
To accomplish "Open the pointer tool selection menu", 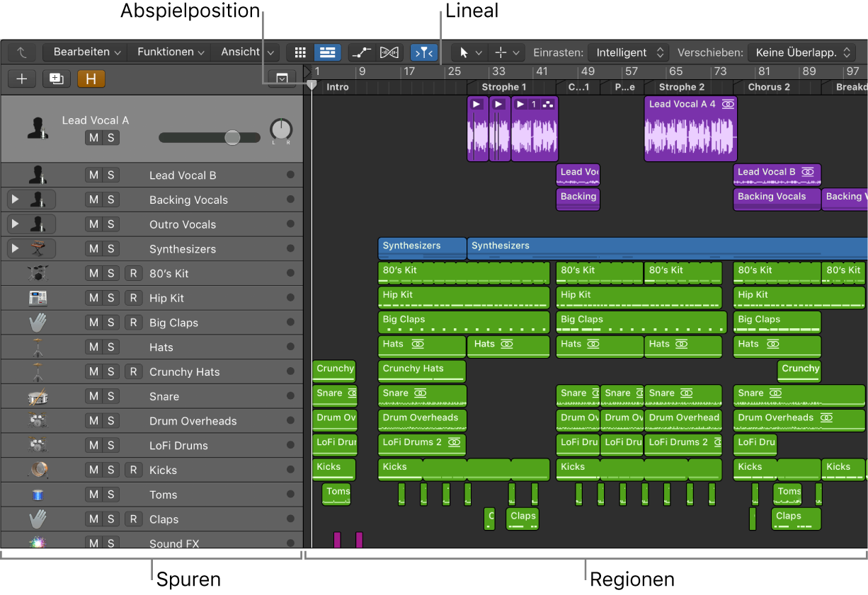I will pos(469,52).
